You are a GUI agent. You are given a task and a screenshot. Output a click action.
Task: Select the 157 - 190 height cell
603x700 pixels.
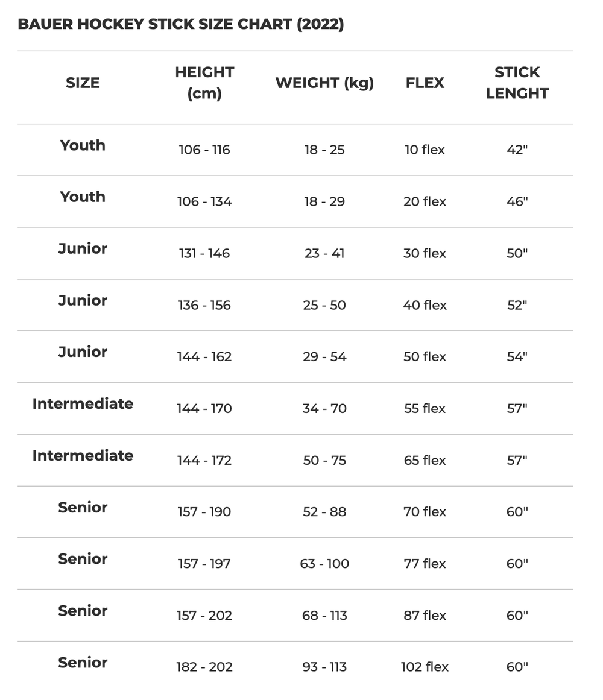pyautogui.click(x=204, y=512)
